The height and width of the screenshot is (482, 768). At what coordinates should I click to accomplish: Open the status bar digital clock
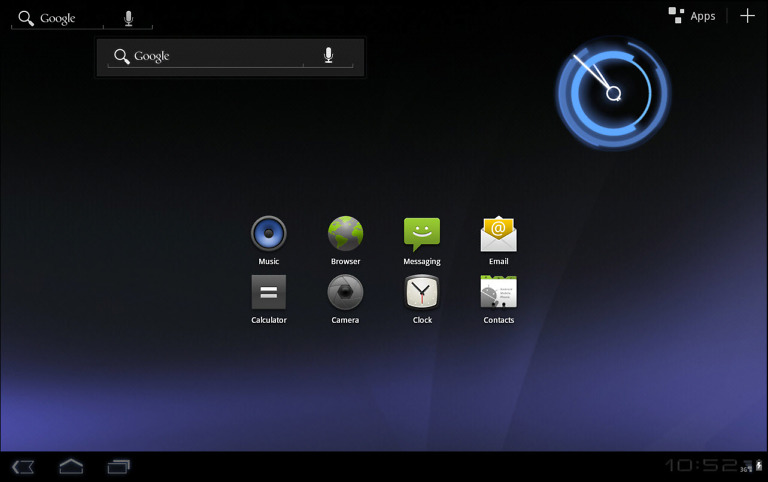point(700,466)
